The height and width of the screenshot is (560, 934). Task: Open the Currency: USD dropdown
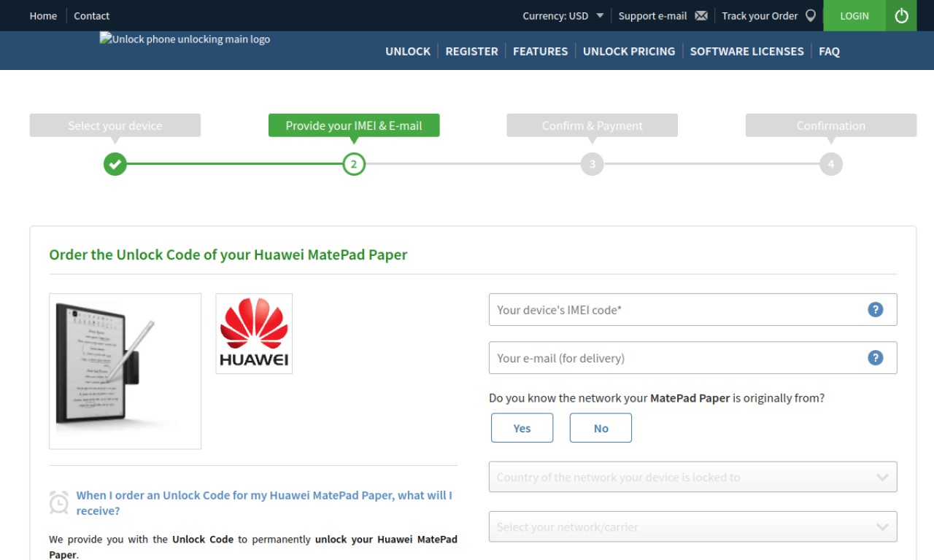pyautogui.click(x=563, y=15)
